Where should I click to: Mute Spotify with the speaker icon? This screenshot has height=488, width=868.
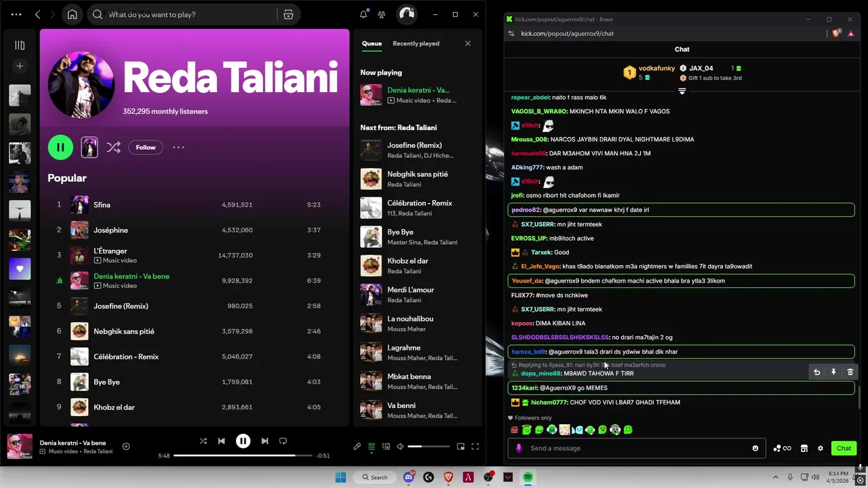tap(400, 446)
